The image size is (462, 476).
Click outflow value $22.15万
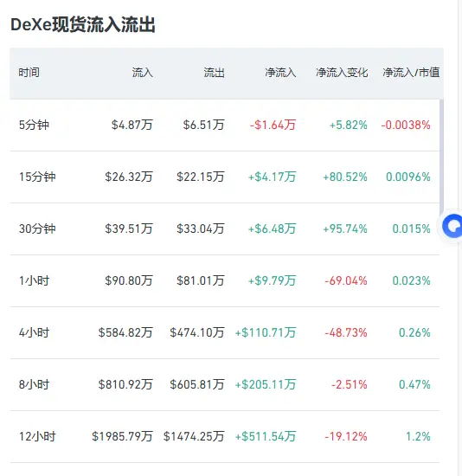coord(201,177)
